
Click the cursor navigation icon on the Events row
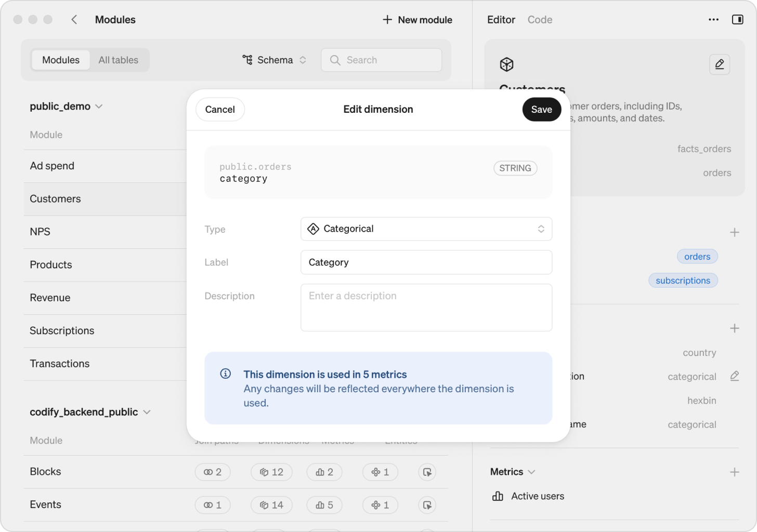(x=427, y=504)
